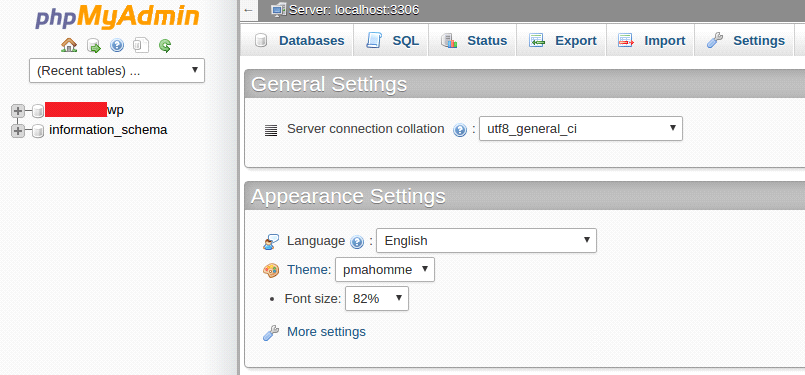The image size is (805, 375).
Task: Click the Language label text
Action: (x=316, y=240)
